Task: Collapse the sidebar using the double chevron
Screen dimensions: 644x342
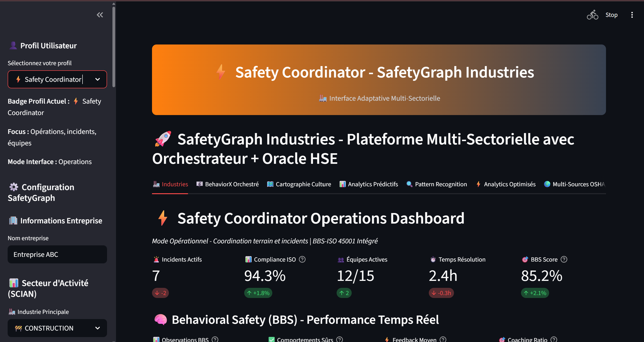Action: click(100, 15)
